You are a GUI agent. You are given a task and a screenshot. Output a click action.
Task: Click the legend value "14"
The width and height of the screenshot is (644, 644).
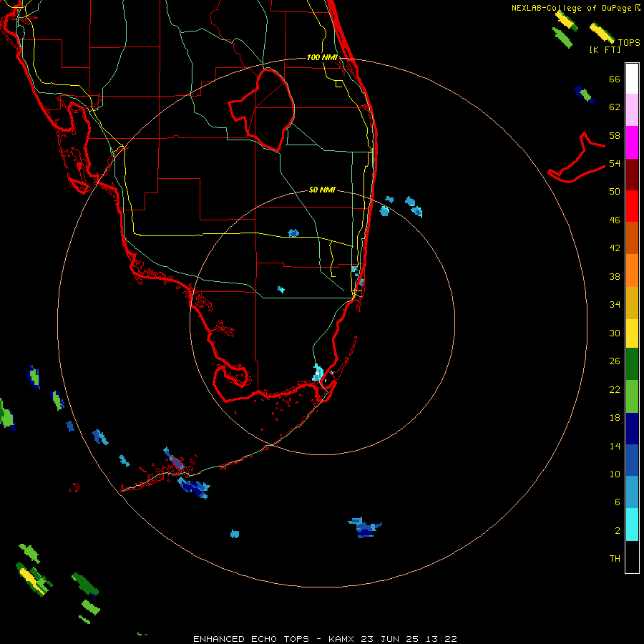[x=615, y=446]
